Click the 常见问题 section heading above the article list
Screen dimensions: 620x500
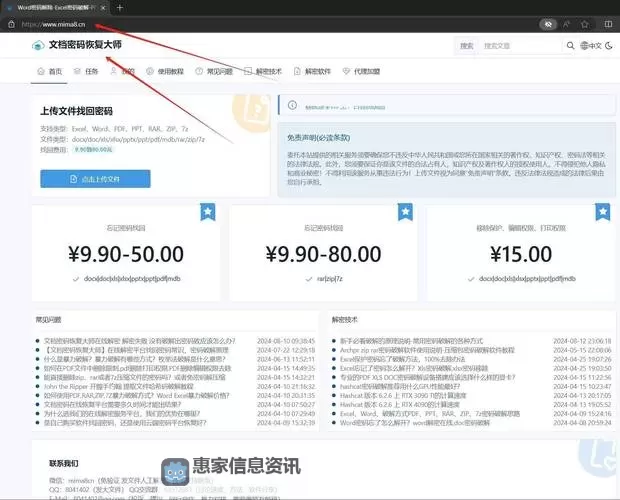pyautogui.click(x=48, y=319)
